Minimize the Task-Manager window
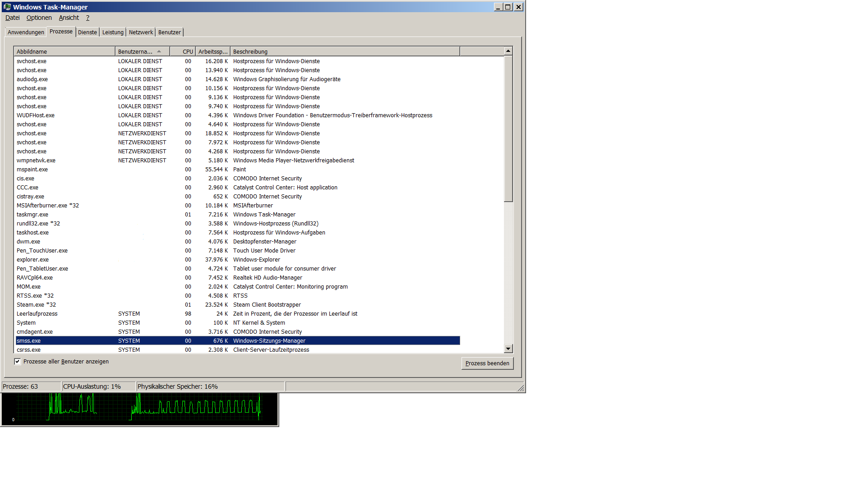The height and width of the screenshot is (487, 868). 498,7
